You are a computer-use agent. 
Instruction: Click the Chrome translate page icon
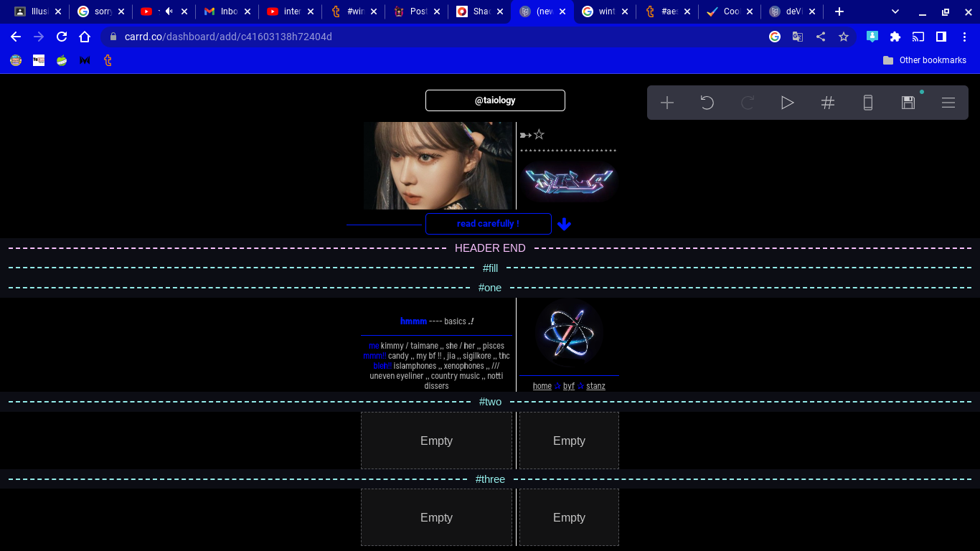coord(798,37)
